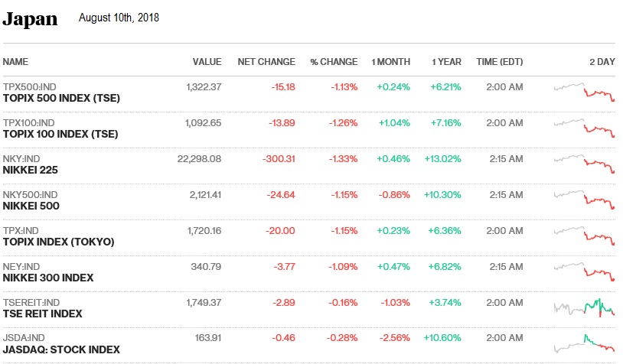Open the TOPIX 100 INDEX (TSE) link
The height and width of the screenshot is (364, 623).
60,134
